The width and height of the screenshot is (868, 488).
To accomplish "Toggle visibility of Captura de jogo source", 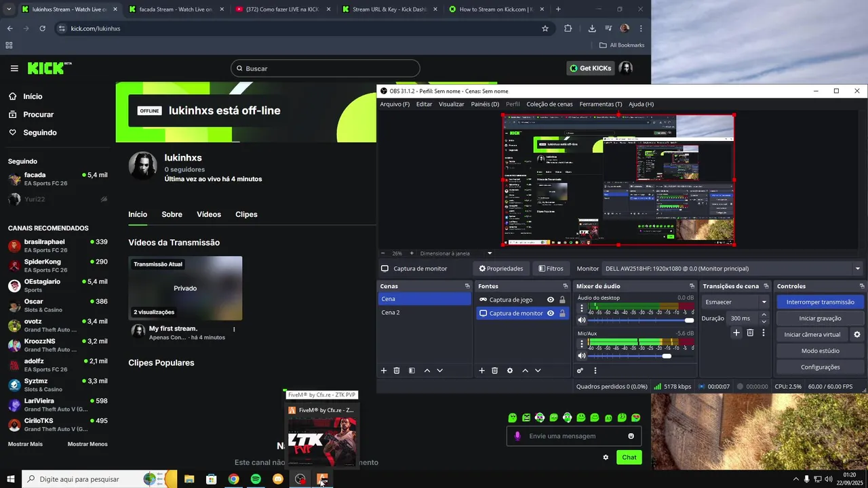I will pos(551,300).
